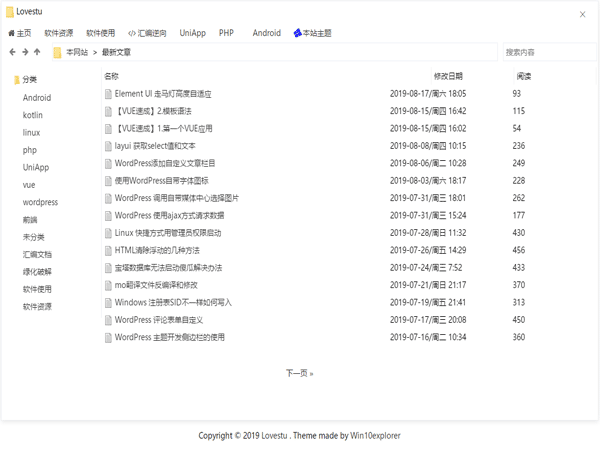Go to next page via 下一页 link
Screen dimensions: 600x450
coord(299,373)
